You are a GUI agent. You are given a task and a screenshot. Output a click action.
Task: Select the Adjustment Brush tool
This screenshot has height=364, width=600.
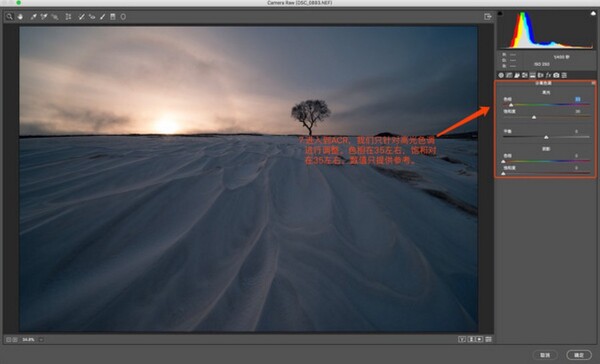pyautogui.click(x=102, y=16)
